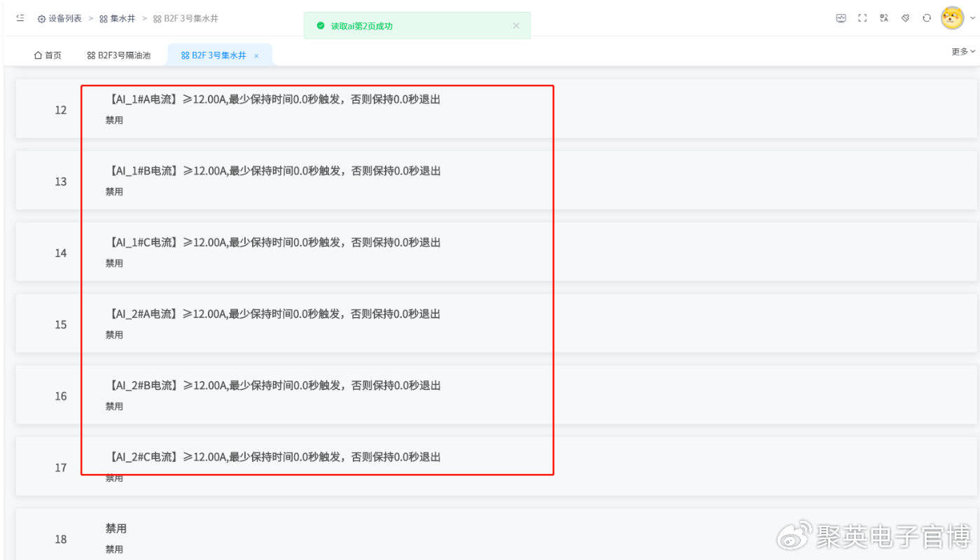Click row number 15
This screenshot has height=560, width=980.
(61, 324)
